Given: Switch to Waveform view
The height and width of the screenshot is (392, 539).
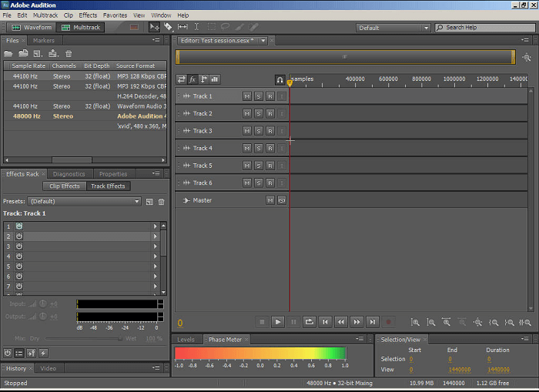Looking at the screenshot, I should 32,28.
